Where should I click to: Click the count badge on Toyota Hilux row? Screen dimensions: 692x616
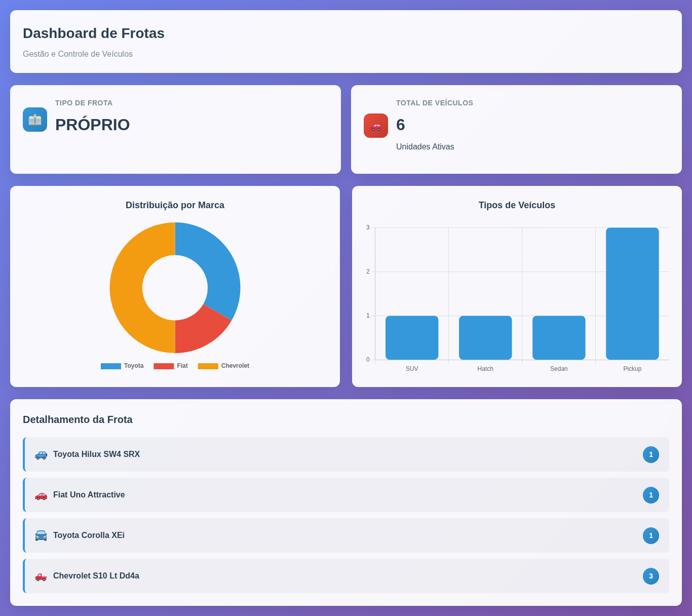coord(651,454)
